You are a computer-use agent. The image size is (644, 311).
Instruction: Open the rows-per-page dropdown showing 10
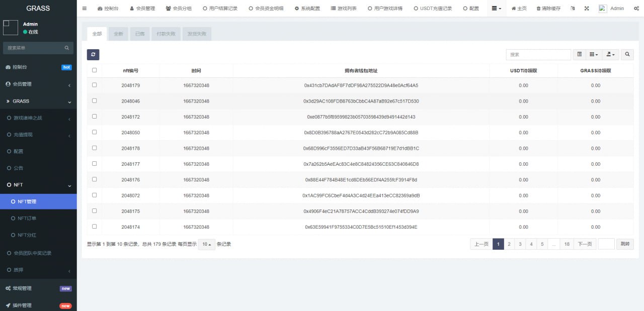coord(206,244)
